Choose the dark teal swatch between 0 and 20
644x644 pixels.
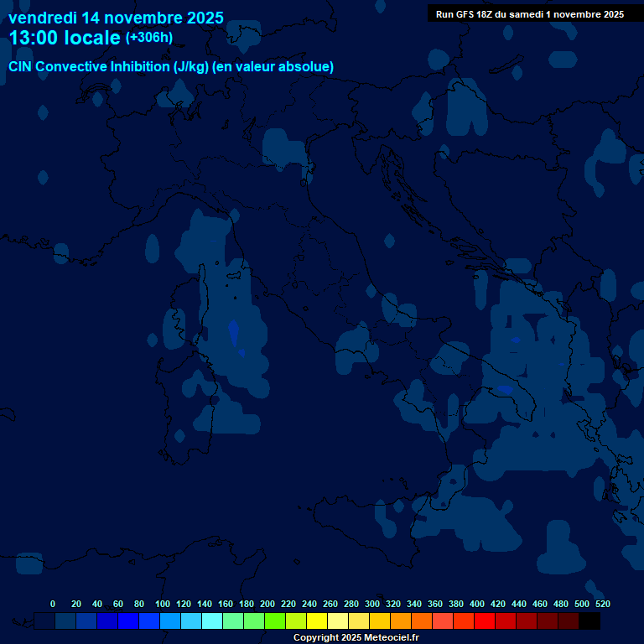(65, 621)
